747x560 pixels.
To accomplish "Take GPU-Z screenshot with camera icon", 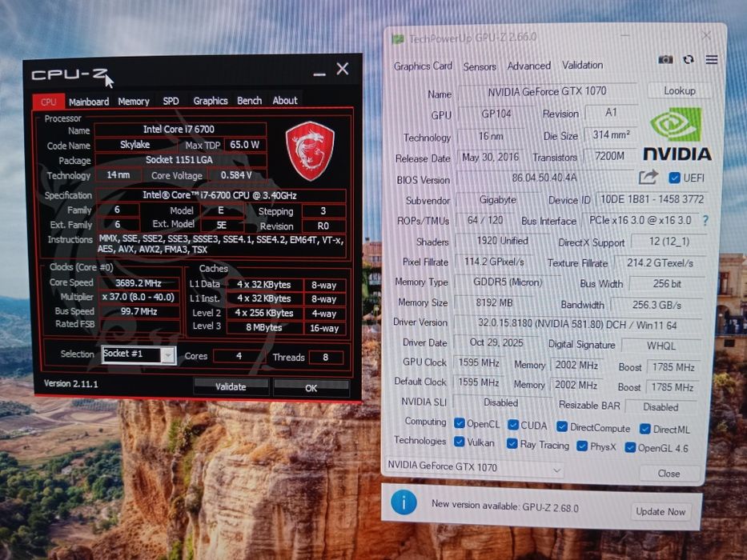I will point(665,59).
